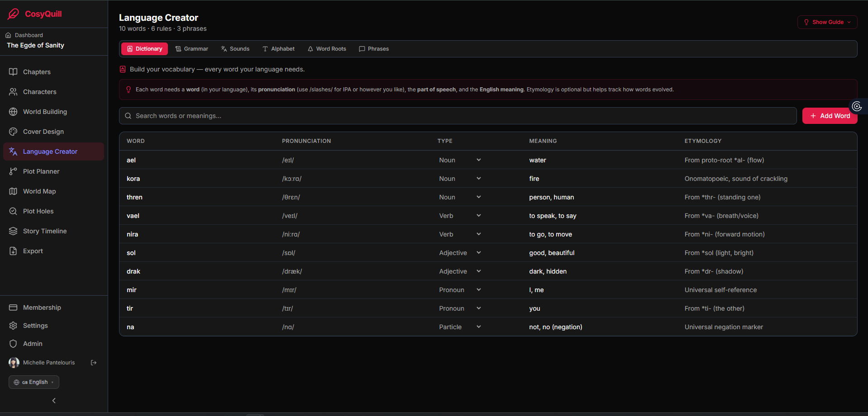The height and width of the screenshot is (416, 868).
Task: Click the Plot Holes magnifier icon
Action: pos(13,211)
